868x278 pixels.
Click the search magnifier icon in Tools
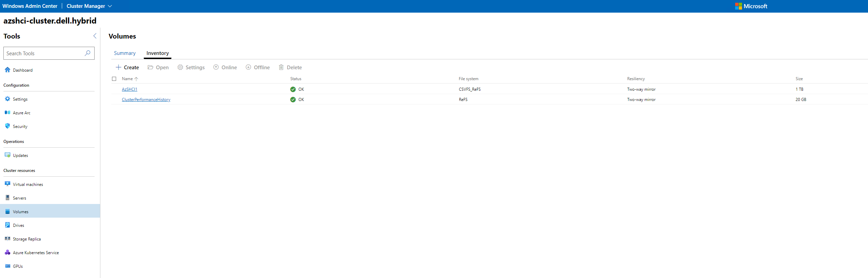(87, 53)
